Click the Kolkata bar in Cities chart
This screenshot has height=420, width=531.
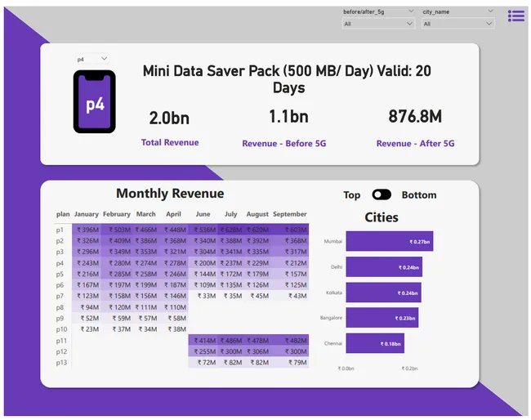pos(384,293)
